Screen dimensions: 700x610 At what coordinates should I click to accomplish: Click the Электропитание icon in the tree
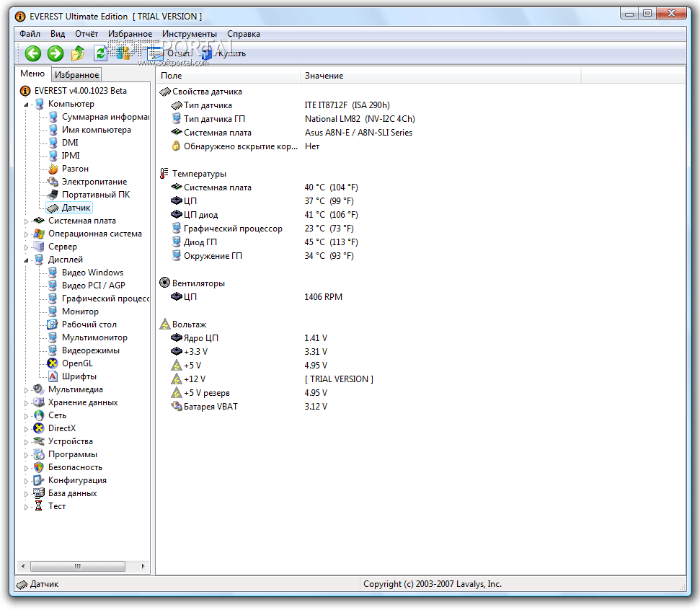click(53, 182)
